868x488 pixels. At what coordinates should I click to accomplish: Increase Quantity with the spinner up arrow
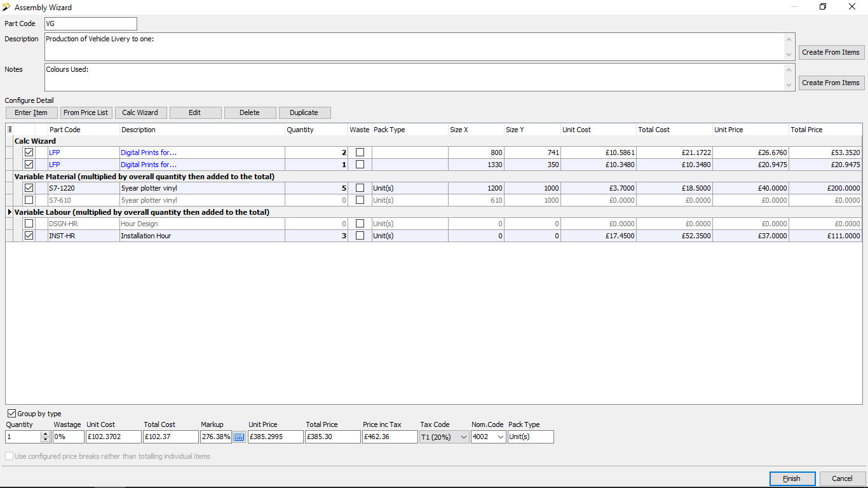45,434
